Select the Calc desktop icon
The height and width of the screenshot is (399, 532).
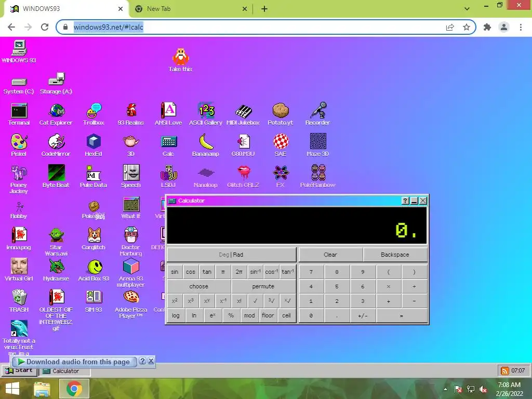[168, 145]
